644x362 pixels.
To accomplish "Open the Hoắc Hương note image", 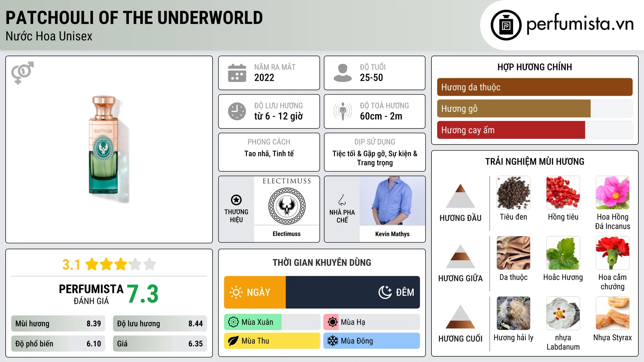I will click(x=563, y=253).
